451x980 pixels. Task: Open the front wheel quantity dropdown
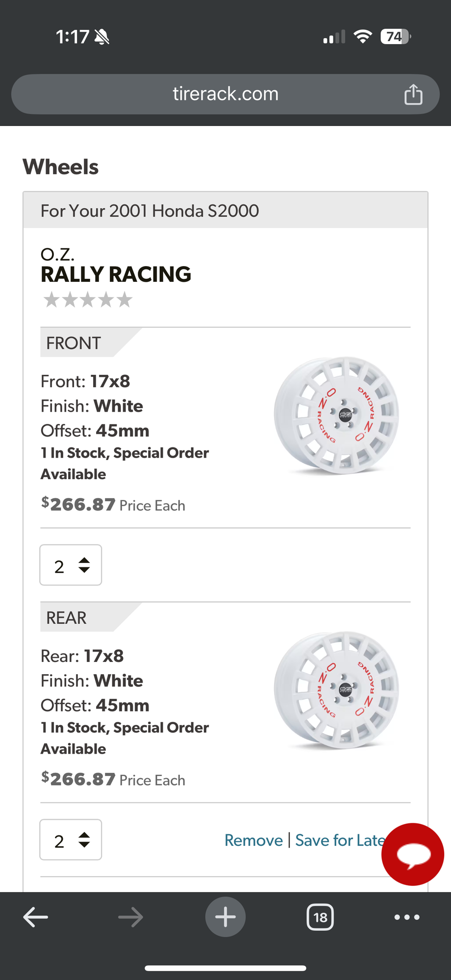pyautogui.click(x=71, y=565)
